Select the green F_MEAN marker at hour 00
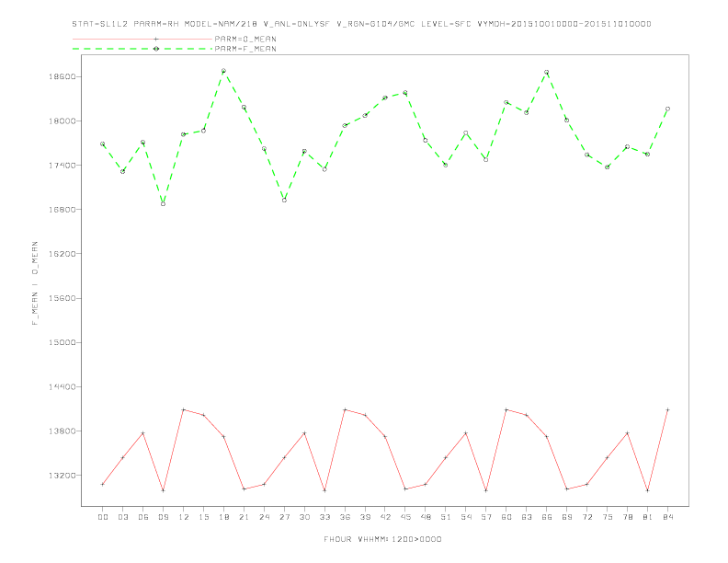728x563 pixels. pyautogui.click(x=103, y=144)
